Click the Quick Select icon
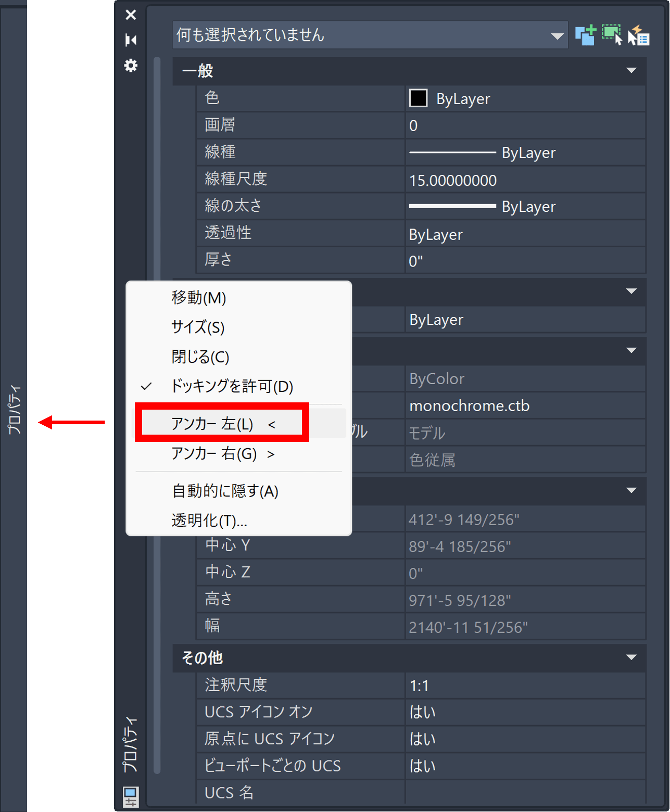This screenshot has width=670, height=812. coord(639,36)
